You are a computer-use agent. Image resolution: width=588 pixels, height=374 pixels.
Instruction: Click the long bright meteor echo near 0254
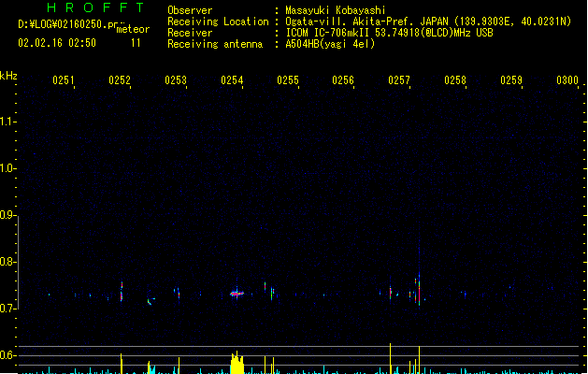(x=237, y=294)
